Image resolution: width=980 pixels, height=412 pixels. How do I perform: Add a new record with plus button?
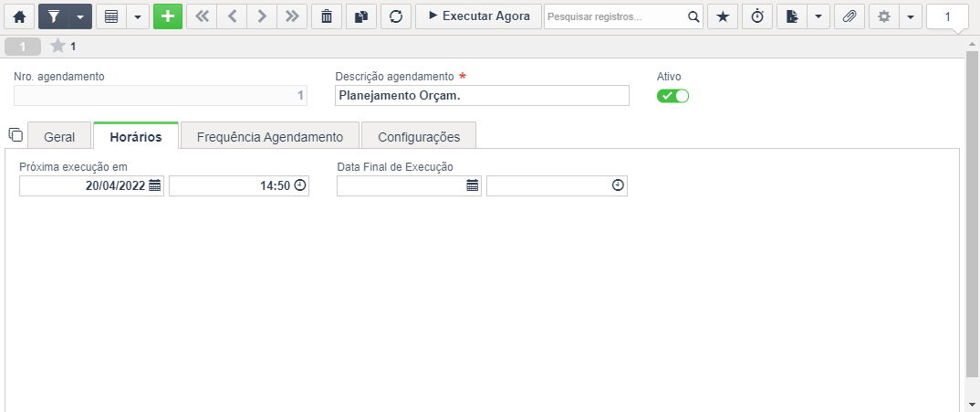[168, 17]
